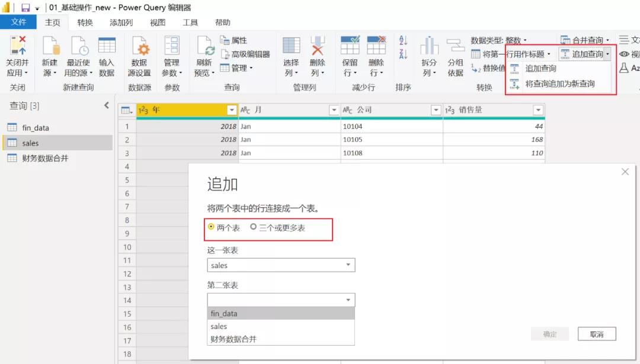Choose 将查询追加为新查询 menu entry
The width and height of the screenshot is (640, 364).
559,84
